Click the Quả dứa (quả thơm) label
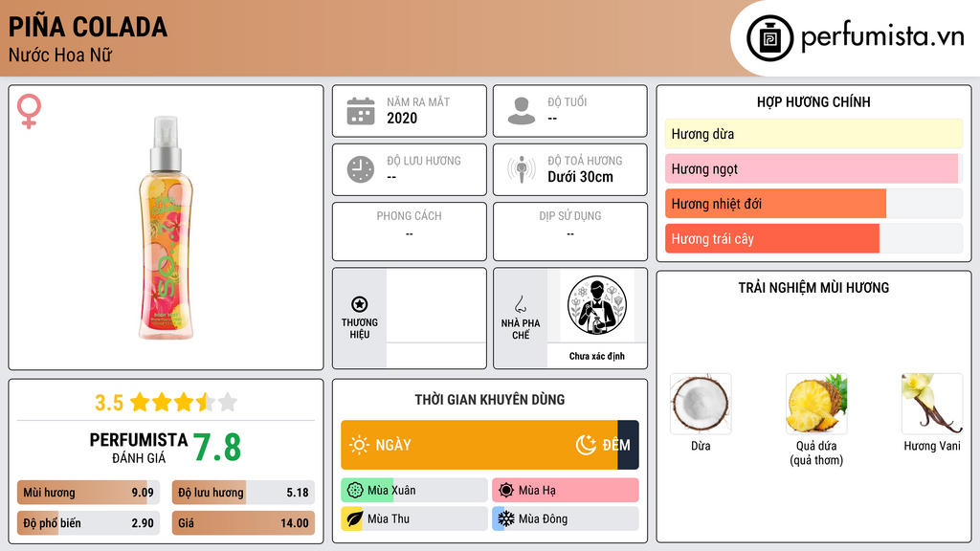This screenshot has width=980, height=551. point(816,452)
